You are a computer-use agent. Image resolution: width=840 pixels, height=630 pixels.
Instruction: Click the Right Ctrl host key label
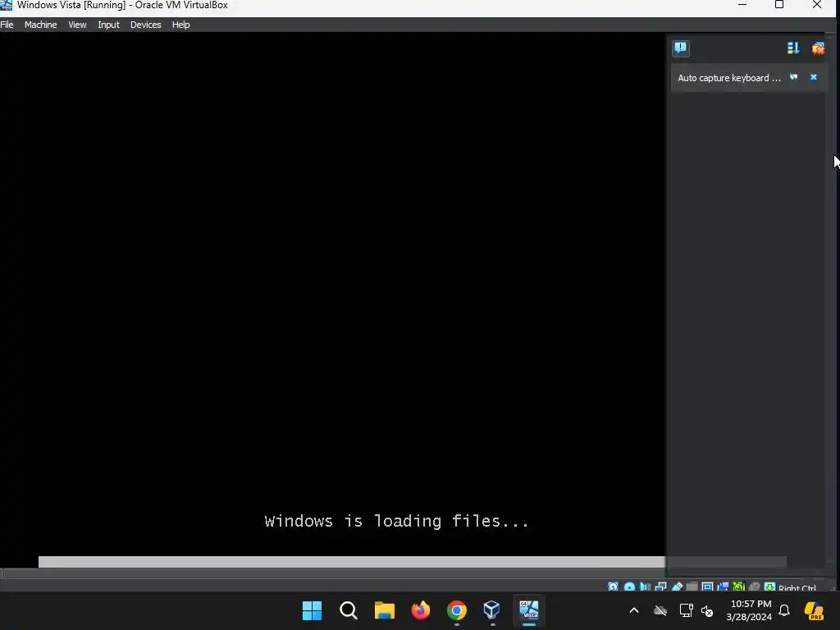797,587
